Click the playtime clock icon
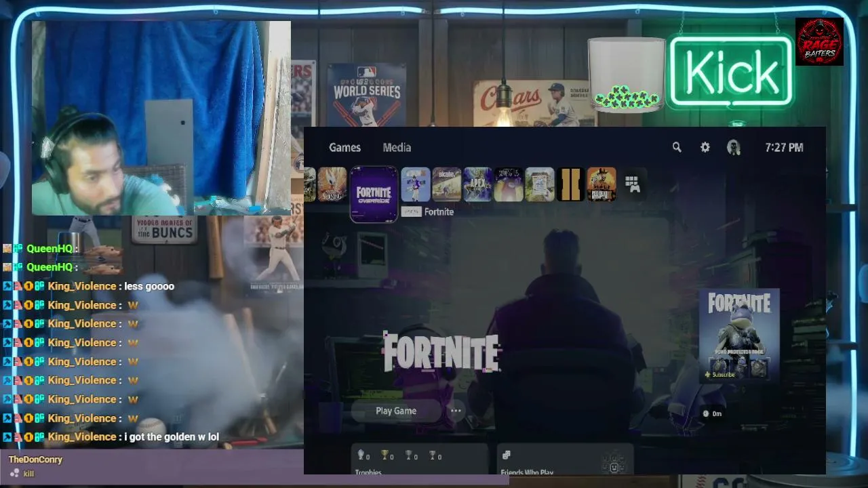The width and height of the screenshot is (868, 488). point(705,413)
